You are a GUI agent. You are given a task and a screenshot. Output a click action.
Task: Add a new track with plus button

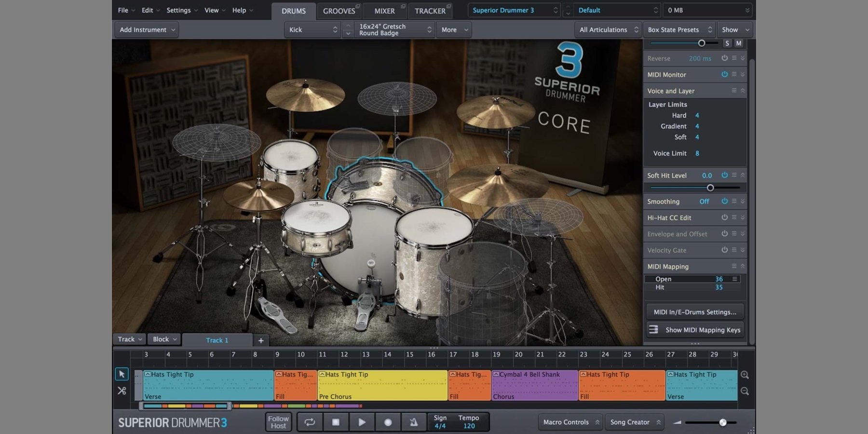(x=261, y=340)
